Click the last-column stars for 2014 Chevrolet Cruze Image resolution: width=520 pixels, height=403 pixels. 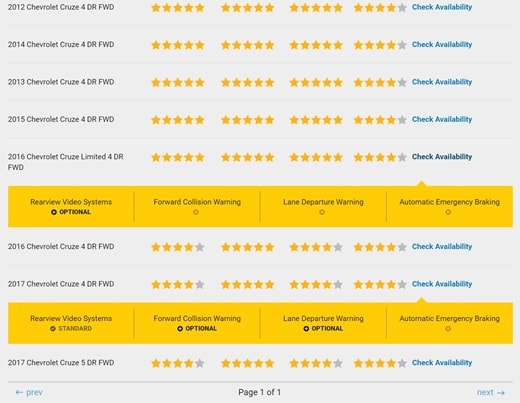click(x=380, y=45)
